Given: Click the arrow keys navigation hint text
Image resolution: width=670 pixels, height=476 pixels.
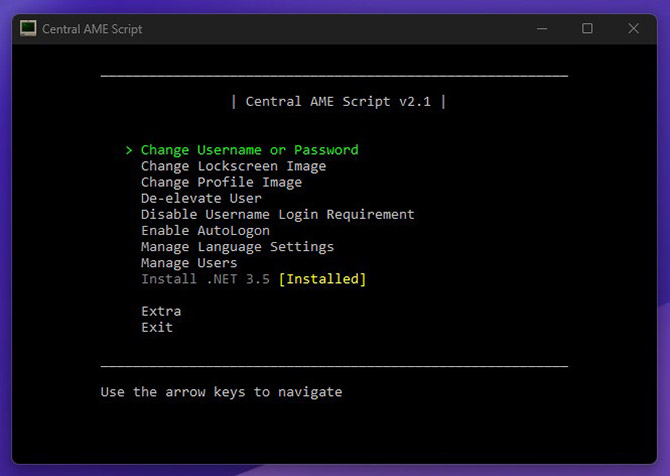Looking at the screenshot, I should pyautogui.click(x=221, y=392).
